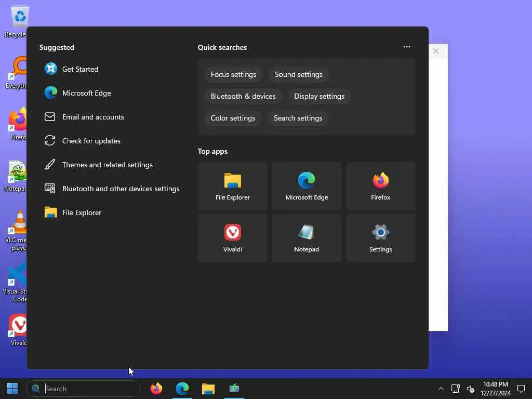Select the Vivaldi desktop shortcut
Screen dimensions: 532x399
tap(17, 330)
